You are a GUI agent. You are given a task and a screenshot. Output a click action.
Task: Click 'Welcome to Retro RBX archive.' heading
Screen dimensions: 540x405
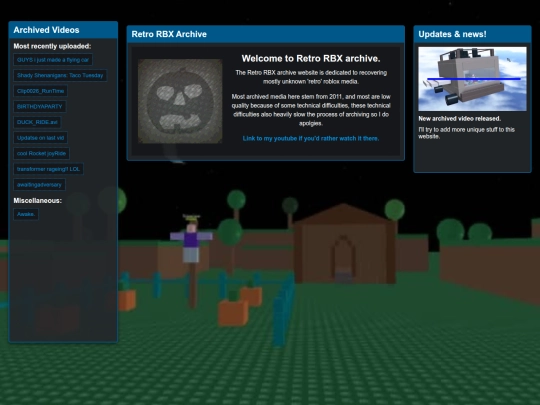click(x=311, y=59)
